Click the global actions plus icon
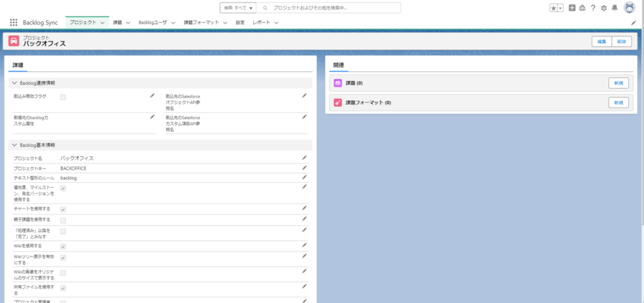The image size is (644, 303). 572,8
